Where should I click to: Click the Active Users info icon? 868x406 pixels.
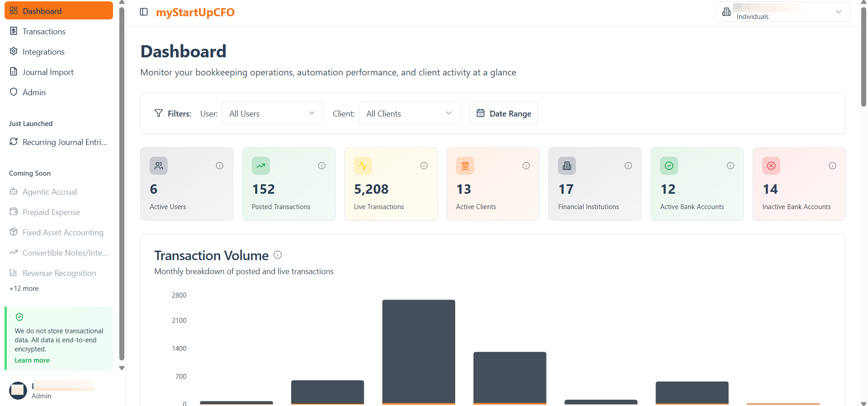click(220, 166)
